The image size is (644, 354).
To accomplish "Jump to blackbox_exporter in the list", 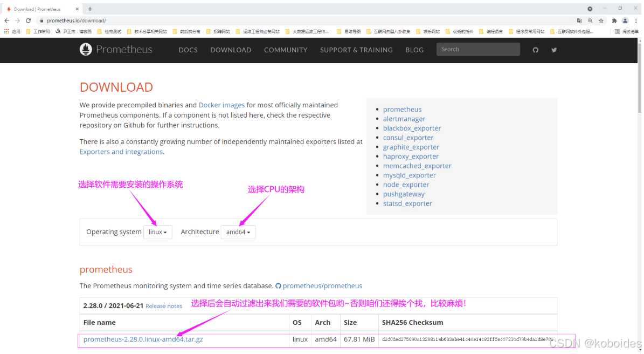I will 412,128.
